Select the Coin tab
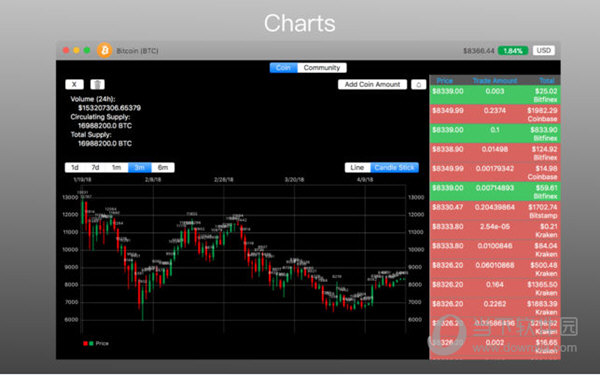 coord(283,68)
